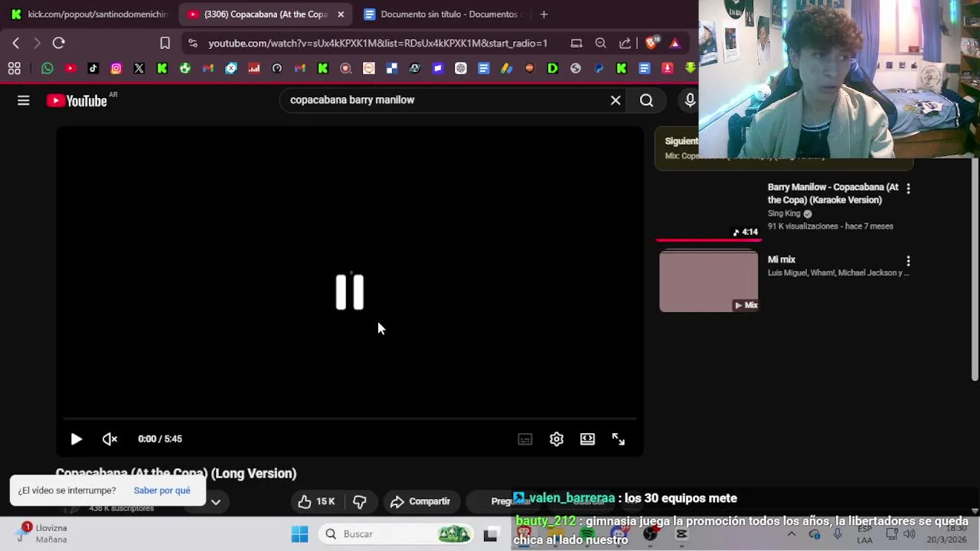Click the large pause overlay in the video
Image resolution: width=980 pixels, height=551 pixels.
350,292
